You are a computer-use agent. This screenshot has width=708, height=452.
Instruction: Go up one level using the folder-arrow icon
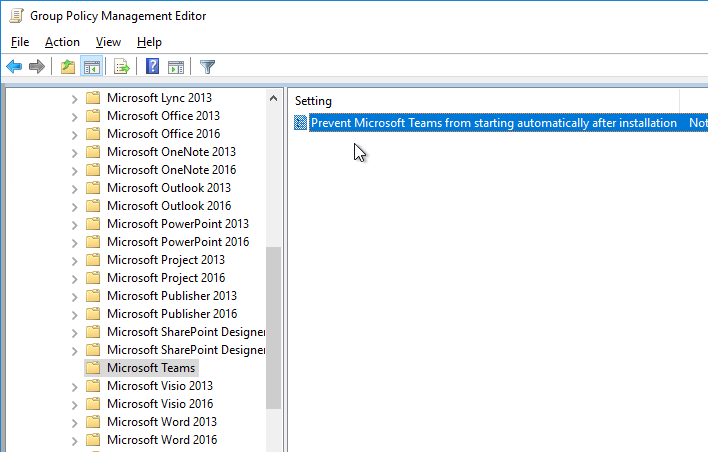click(x=68, y=67)
